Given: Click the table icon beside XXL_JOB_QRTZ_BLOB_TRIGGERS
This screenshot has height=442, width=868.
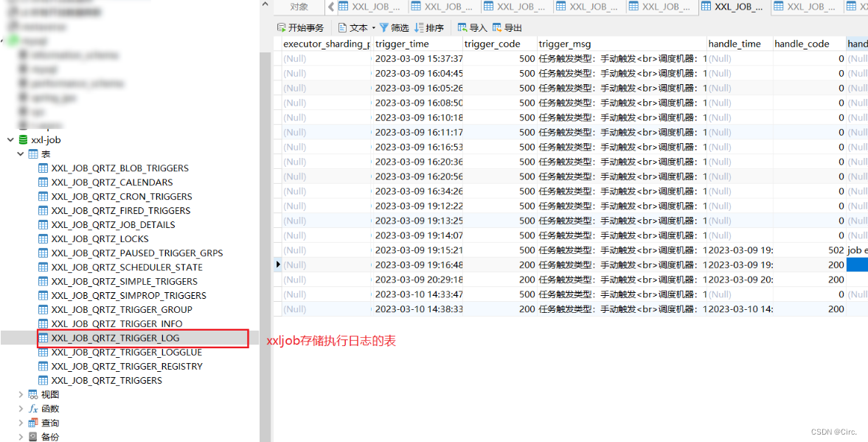Looking at the screenshot, I should point(44,168).
